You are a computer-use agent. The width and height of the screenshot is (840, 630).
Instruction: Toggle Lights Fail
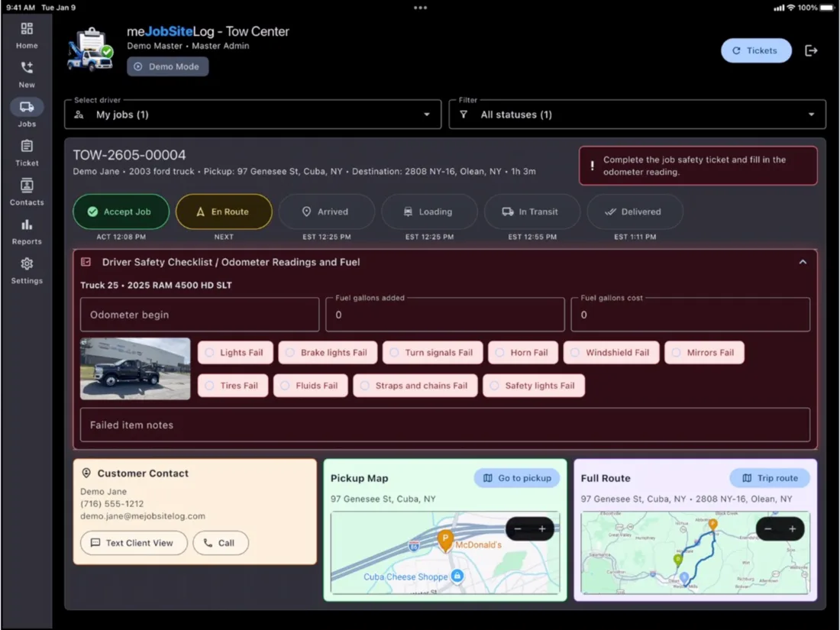pos(235,353)
